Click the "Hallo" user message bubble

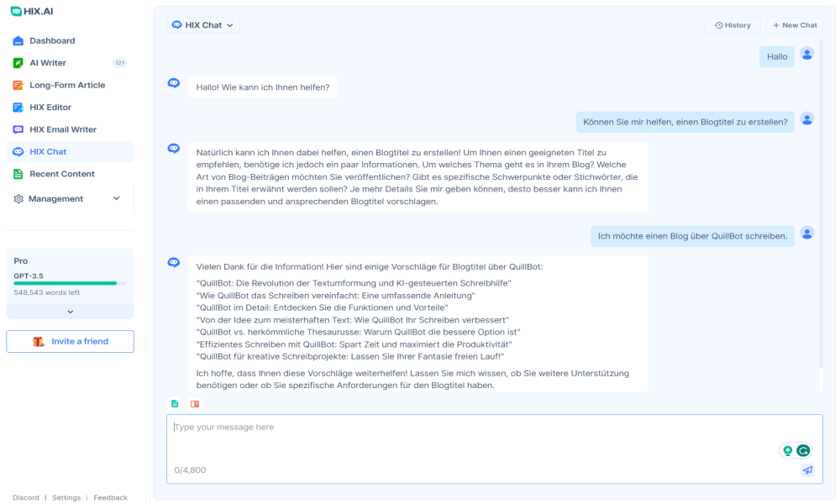pyautogui.click(x=777, y=57)
